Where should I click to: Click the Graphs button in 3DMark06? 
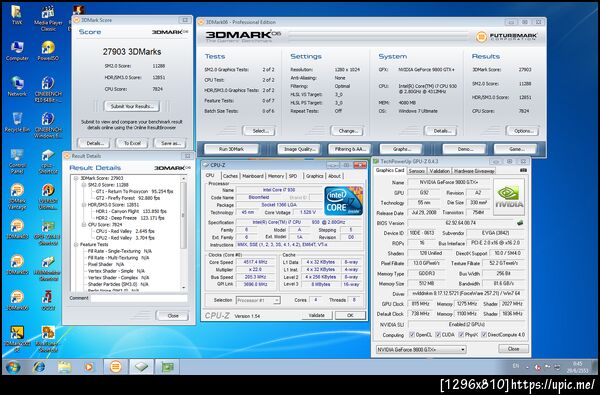401,149
